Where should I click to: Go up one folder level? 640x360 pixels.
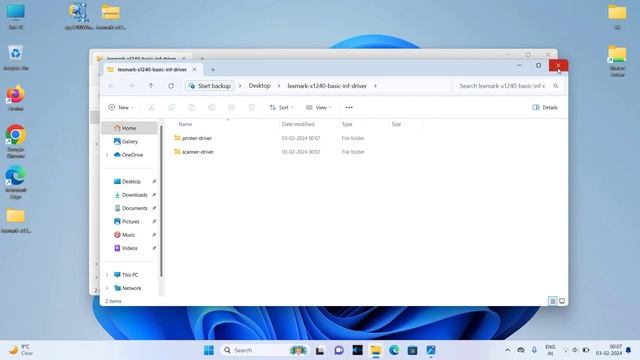[151, 86]
